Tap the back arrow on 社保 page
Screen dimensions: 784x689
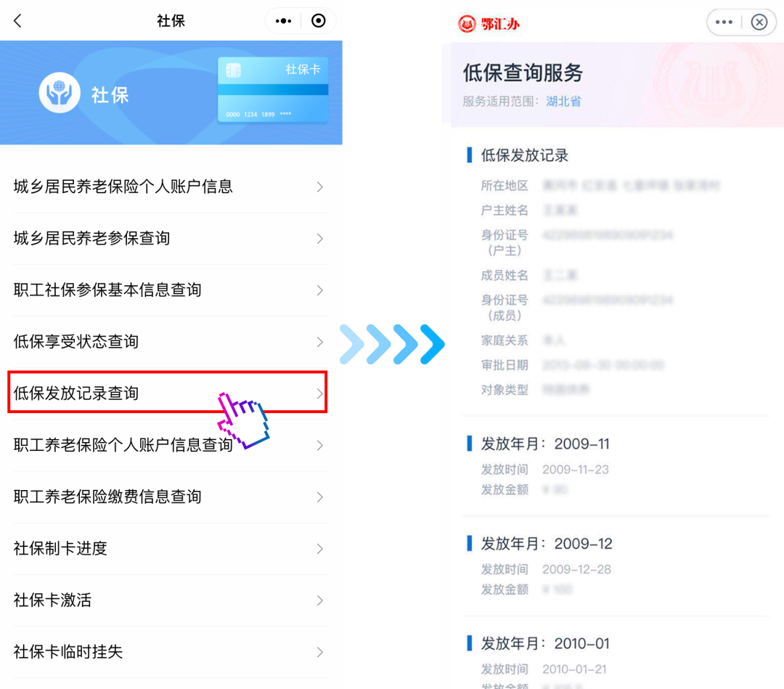pos(18,21)
